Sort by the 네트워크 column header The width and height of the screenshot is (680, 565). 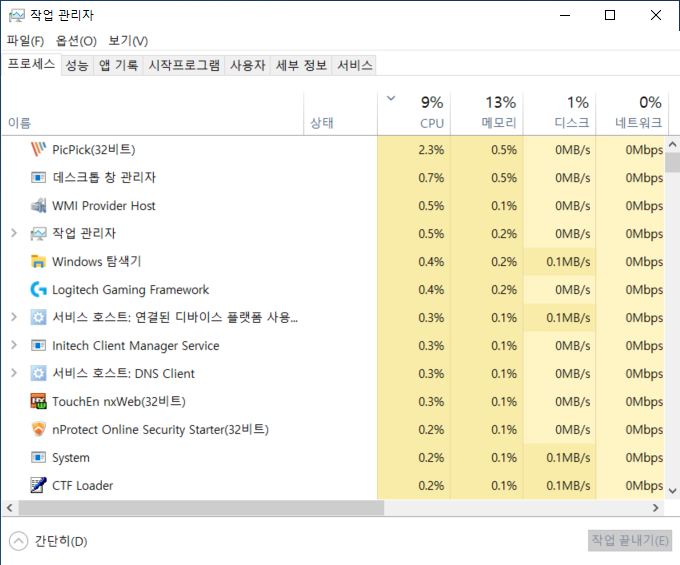(x=632, y=114)
